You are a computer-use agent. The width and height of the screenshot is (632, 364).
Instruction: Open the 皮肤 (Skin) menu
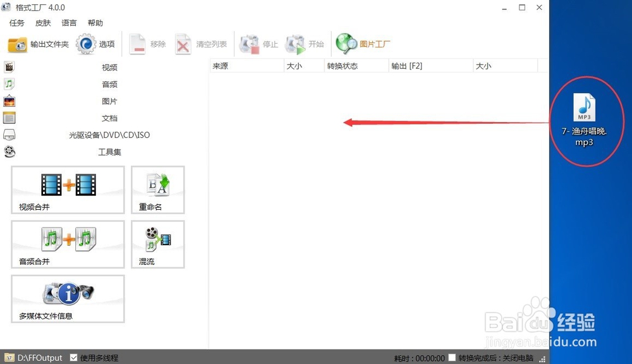(42, 23)
